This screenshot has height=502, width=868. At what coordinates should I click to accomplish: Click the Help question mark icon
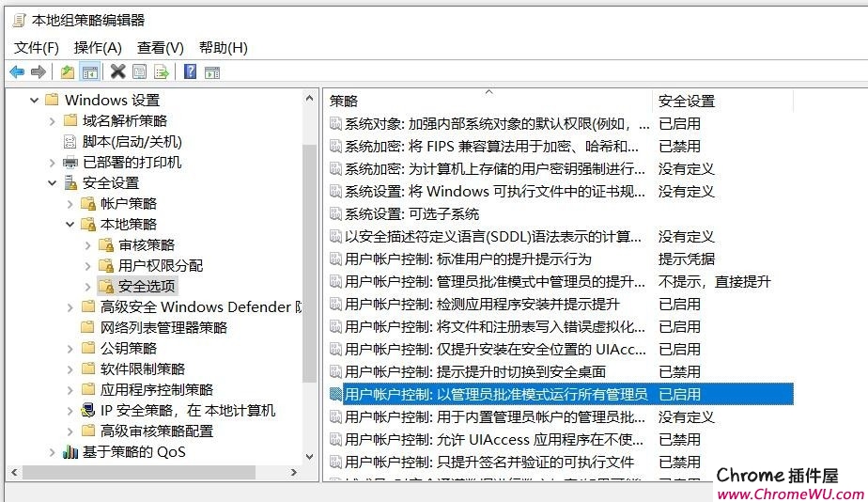pyautogui.click(x=190, y=71)
